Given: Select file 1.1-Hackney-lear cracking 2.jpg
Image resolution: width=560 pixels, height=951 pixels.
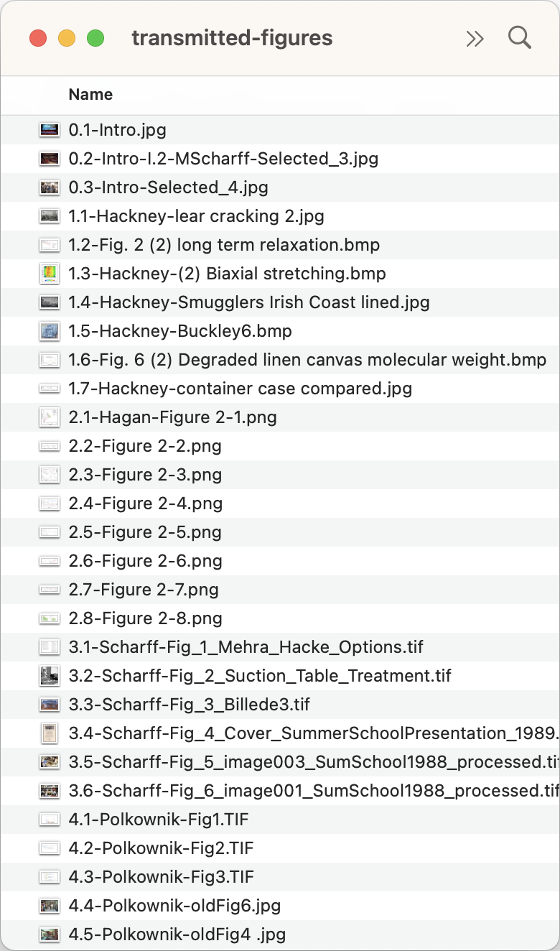Looking at the screenshot, I should point(196,216).
